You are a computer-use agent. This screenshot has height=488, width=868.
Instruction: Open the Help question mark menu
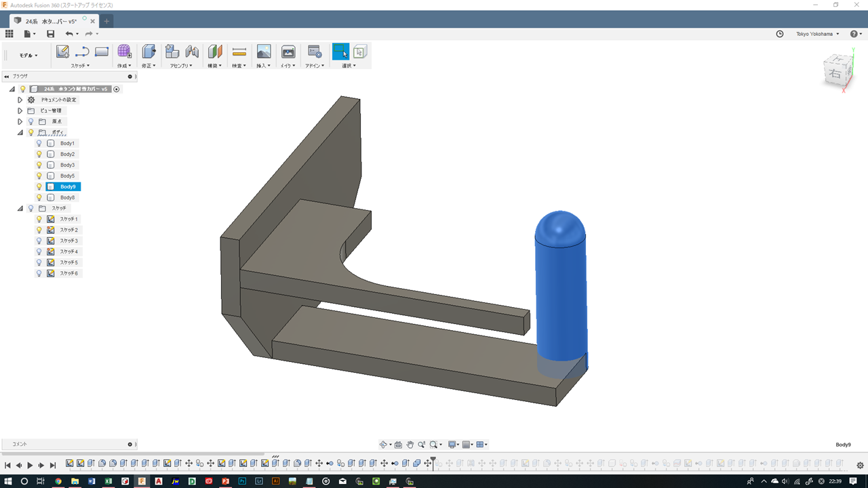click(x=856, y=34)
